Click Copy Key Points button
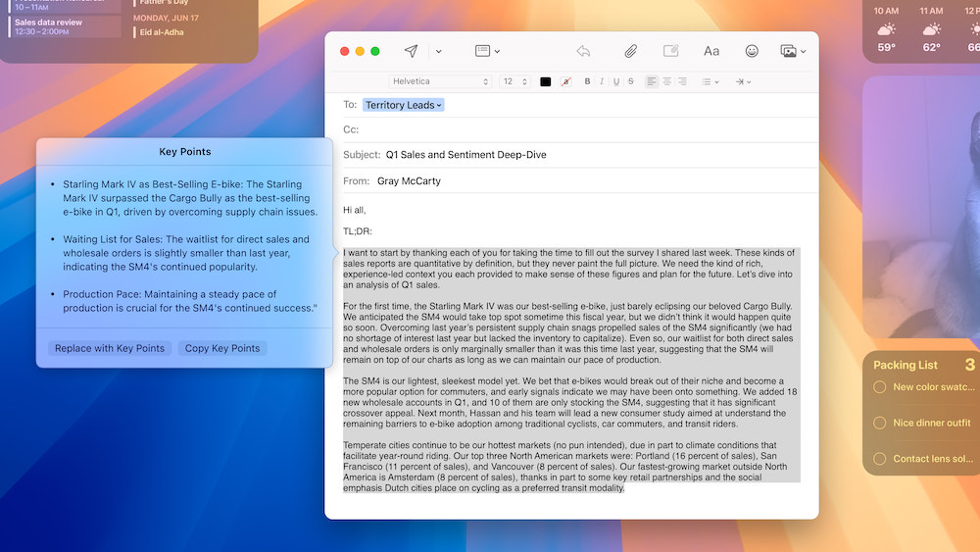The image size is (980, 552). click(x=222, y=348)
